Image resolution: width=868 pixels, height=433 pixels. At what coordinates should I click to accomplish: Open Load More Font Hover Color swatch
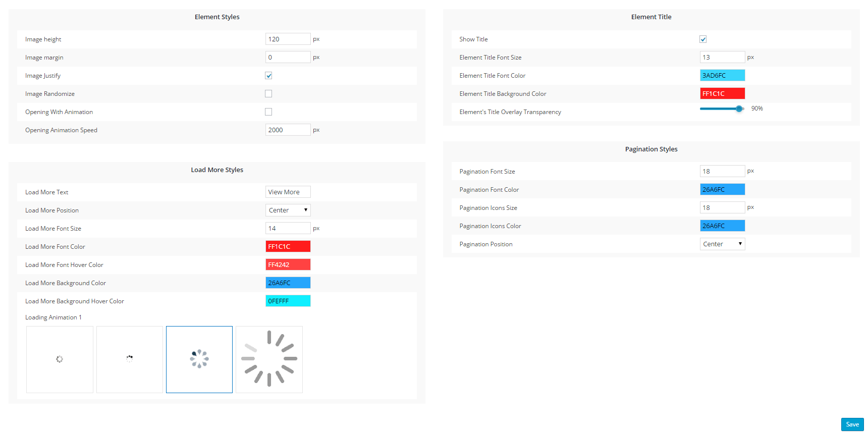(288, 265)
